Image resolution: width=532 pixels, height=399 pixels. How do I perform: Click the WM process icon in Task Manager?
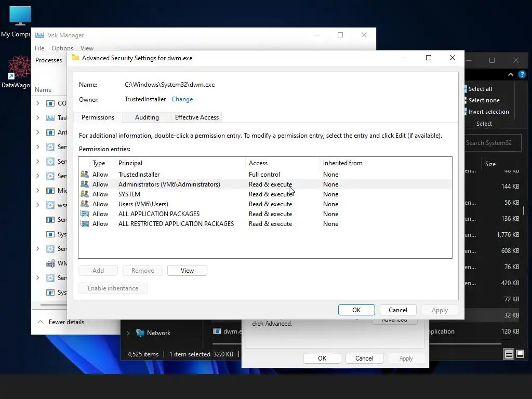click(x=50, y=263)
